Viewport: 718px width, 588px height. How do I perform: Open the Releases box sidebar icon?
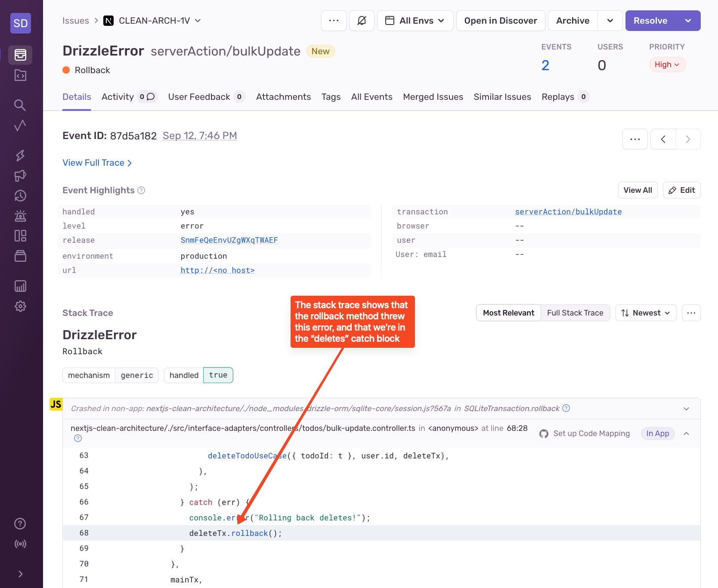pyautogui.click(x=20, y=256)
